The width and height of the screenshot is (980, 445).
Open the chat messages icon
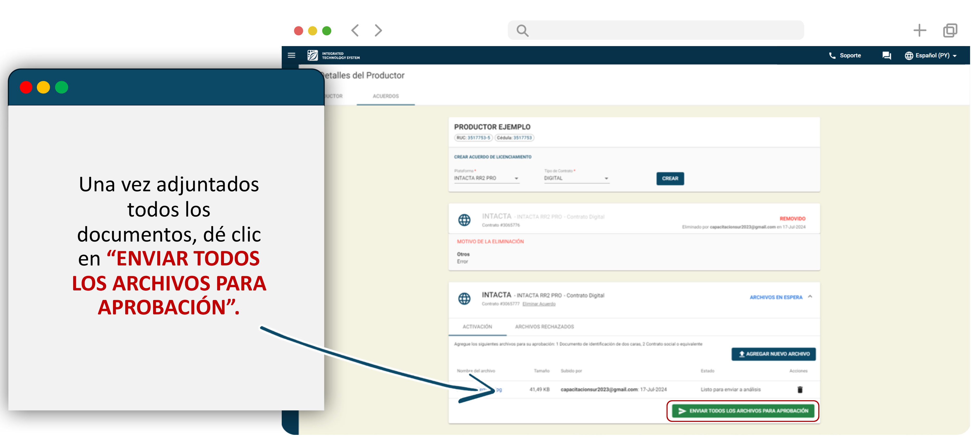coord(887,55)
